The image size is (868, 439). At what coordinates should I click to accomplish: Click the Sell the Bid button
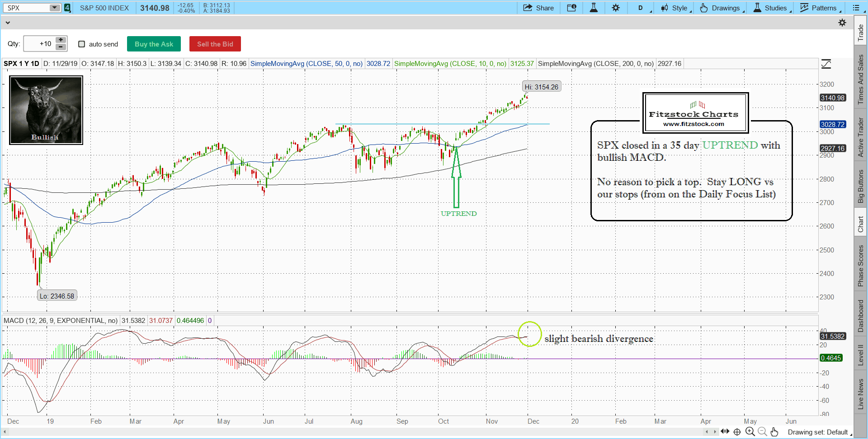click(x=215, y=44)
